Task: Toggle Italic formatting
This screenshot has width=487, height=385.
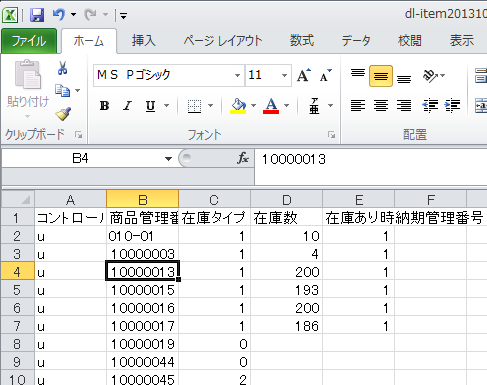Action: (127, 106)
